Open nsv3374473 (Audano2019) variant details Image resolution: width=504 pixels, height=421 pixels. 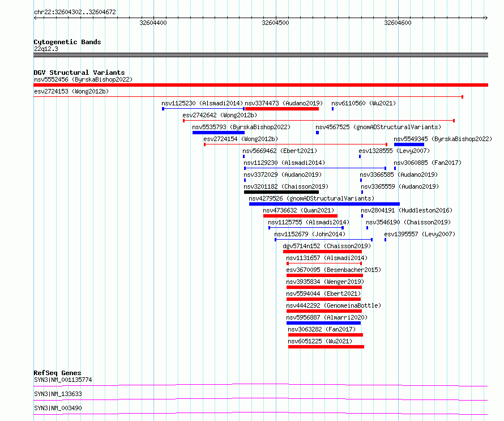pos(284,103)
